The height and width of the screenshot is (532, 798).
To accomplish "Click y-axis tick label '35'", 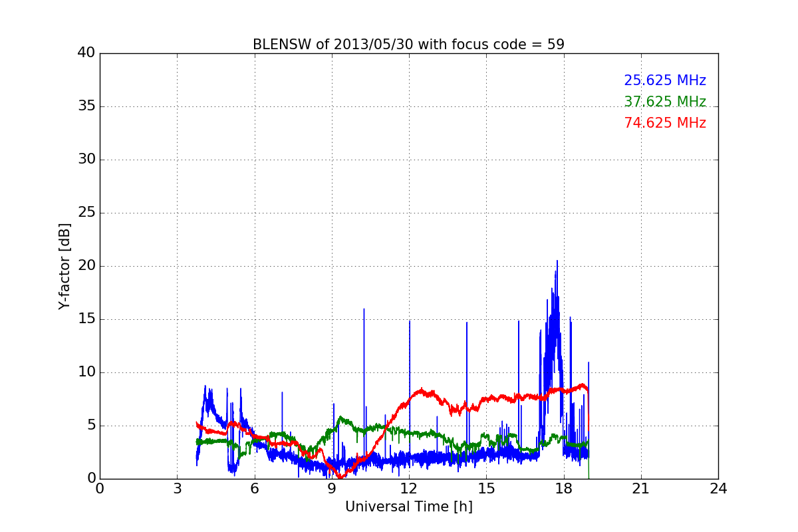I will pos(86,106).
